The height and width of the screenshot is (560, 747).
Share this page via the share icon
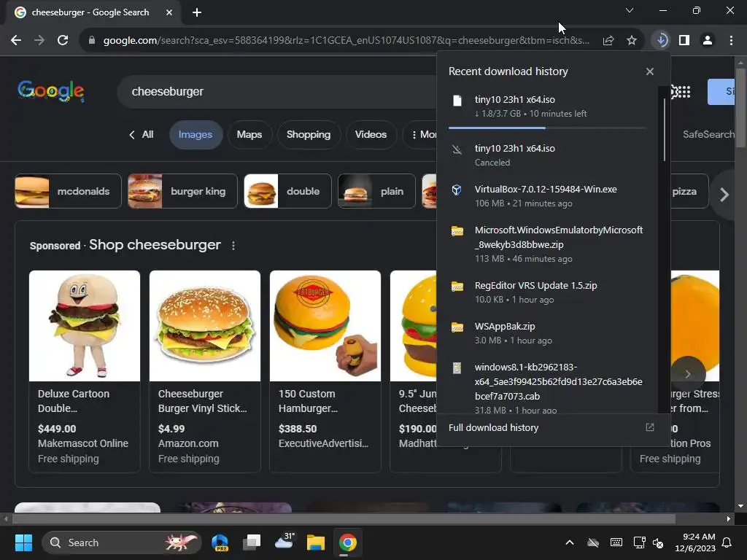point(608,41)
